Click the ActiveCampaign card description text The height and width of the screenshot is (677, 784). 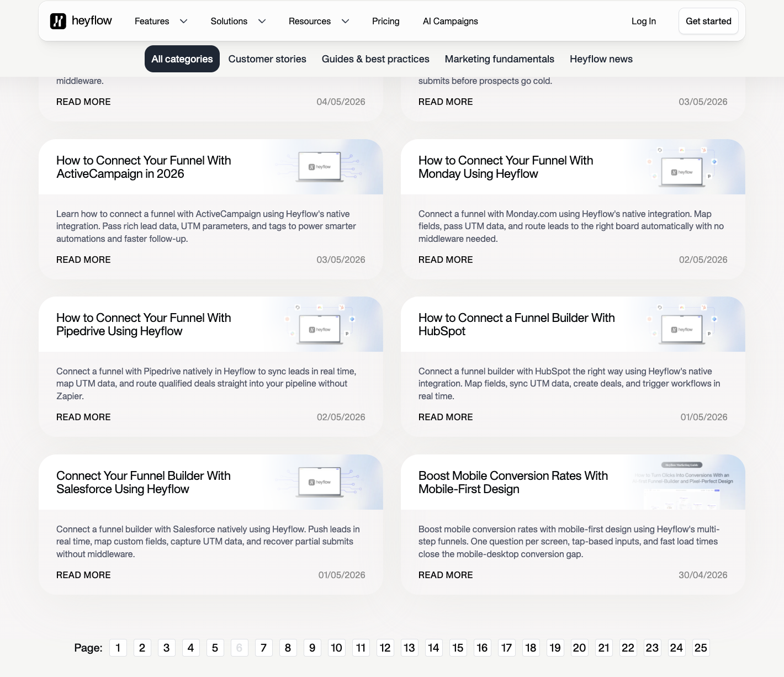(x=206, y=226)
